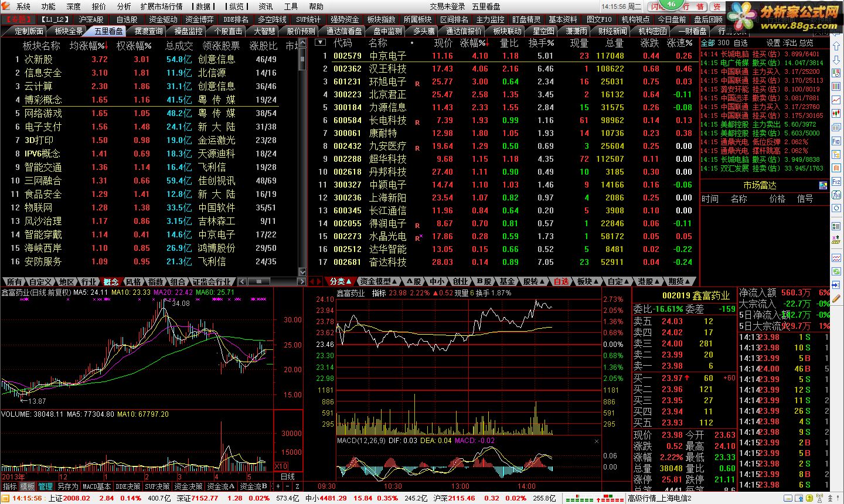
Task: Click 总览 in the alert panel header
Action: (806, 43)
